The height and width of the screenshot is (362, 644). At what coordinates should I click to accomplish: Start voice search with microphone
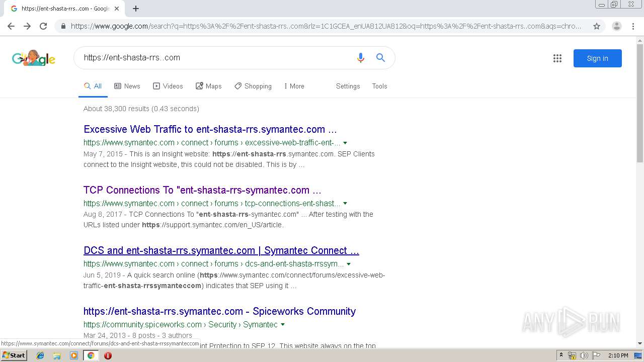[x=360, y=58]
